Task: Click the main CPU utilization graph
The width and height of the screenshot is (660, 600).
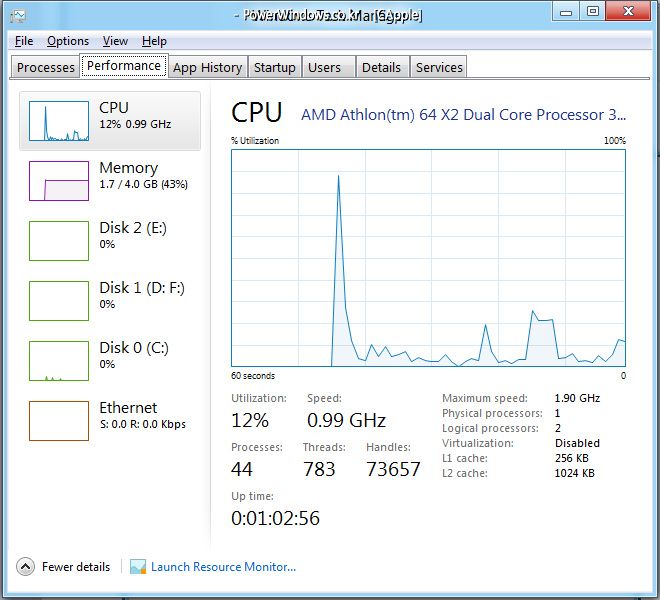Action: tap(428, 258)
